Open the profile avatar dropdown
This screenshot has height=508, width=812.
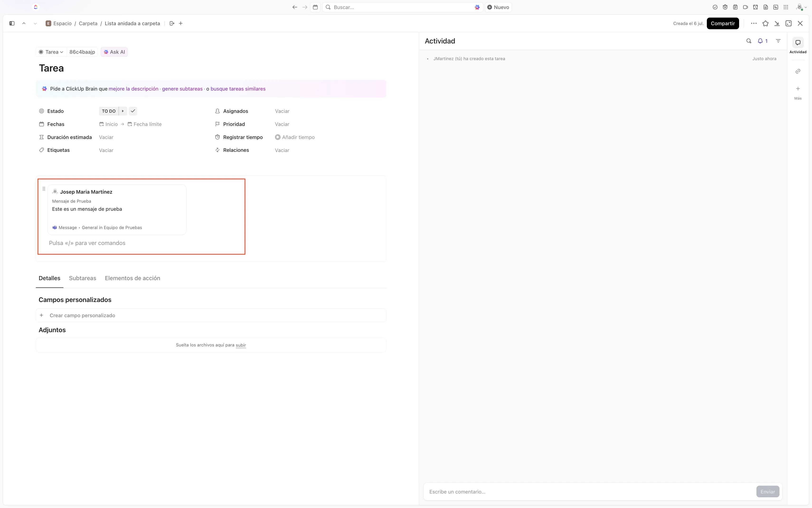click(x=801, y=7)
